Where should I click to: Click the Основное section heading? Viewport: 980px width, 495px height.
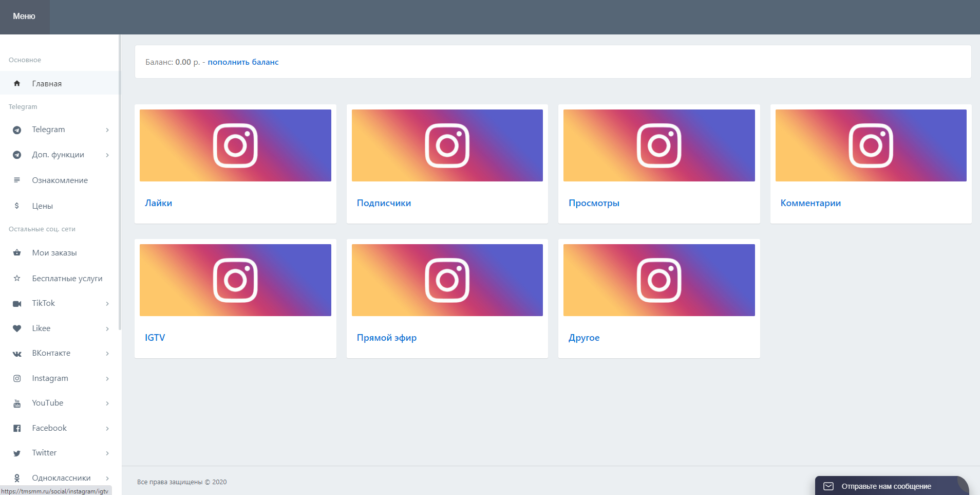pos(25,60)
